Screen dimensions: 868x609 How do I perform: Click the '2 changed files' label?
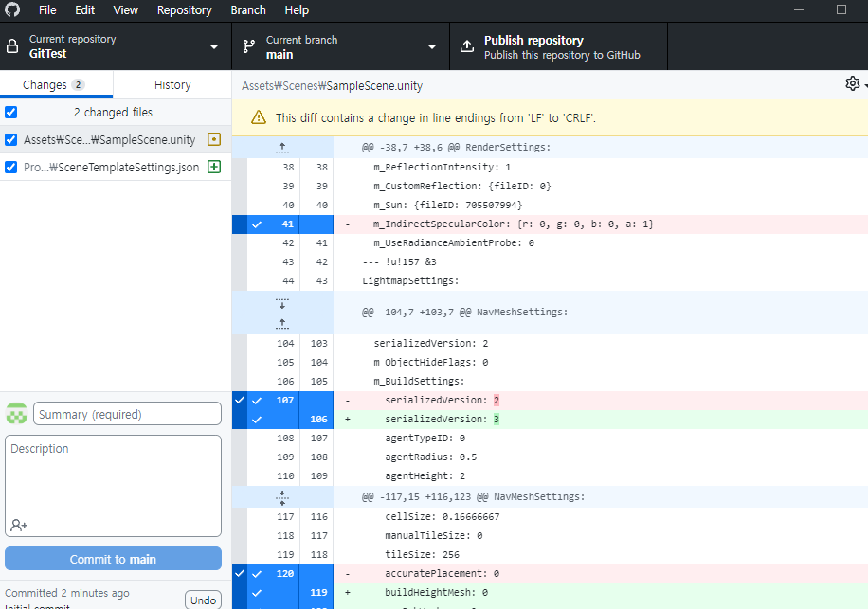113,113
